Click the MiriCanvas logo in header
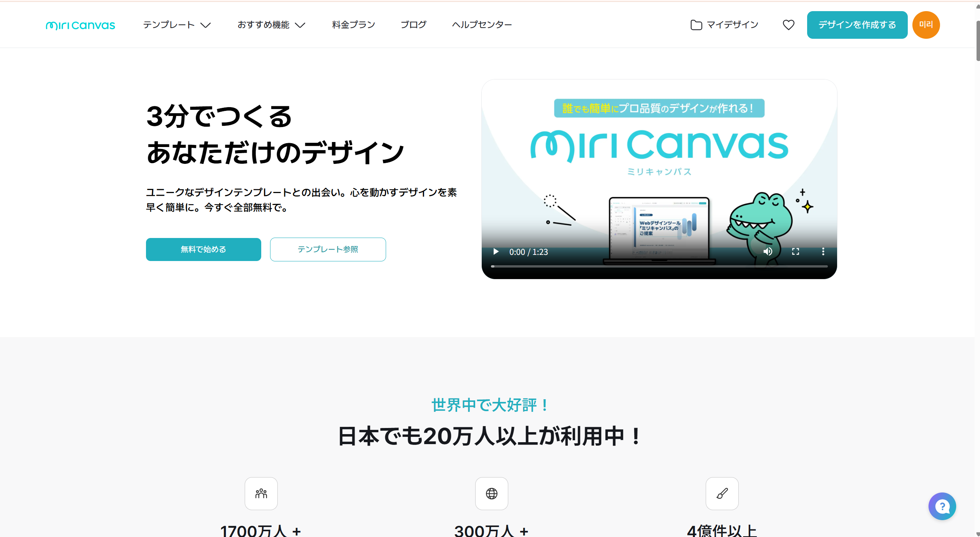 point(80,25)
